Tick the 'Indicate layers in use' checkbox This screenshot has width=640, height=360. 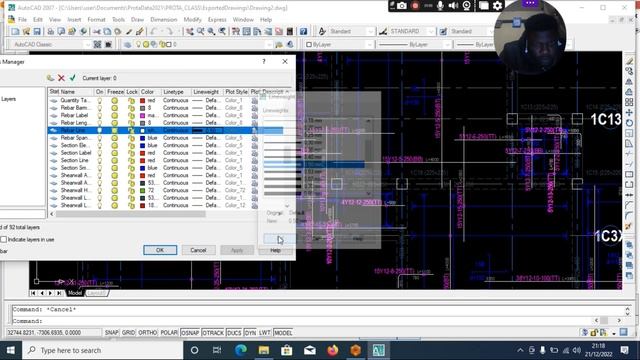click(4, 240)
